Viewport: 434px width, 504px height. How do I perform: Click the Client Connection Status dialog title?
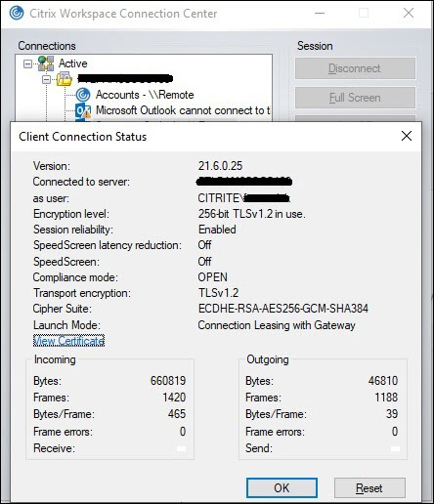[83, 137]
